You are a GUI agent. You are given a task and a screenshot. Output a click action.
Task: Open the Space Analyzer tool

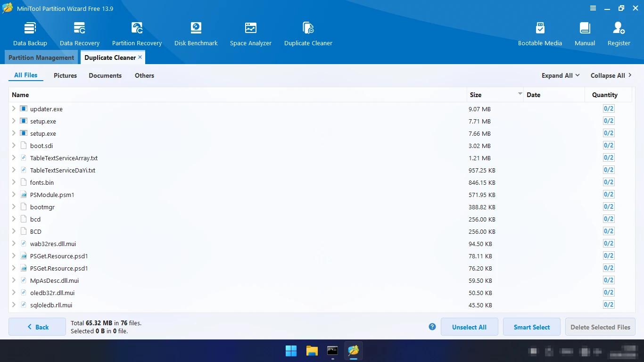click(x=251, y=34)
